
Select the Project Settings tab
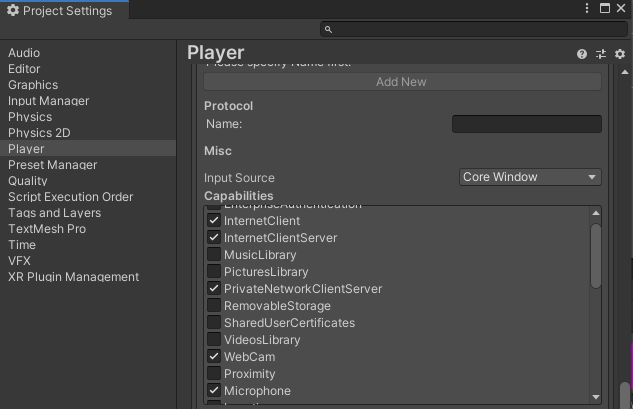pos(64,10)
